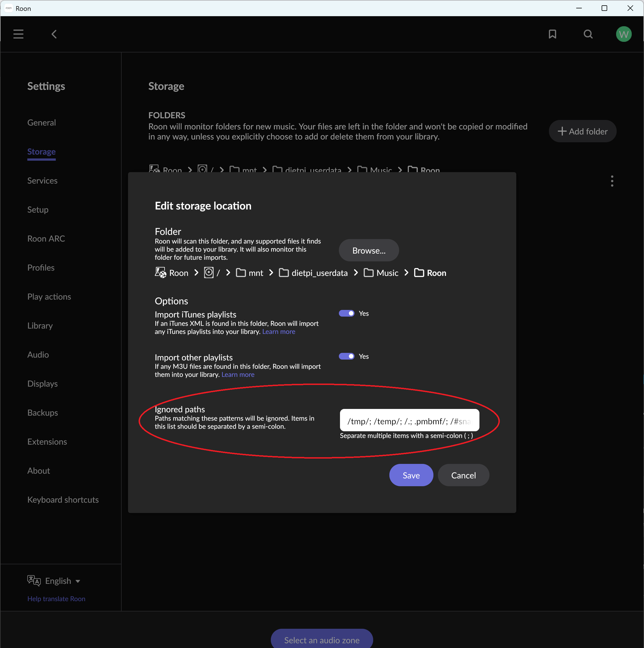Open search with the magnifier icon

588,34
